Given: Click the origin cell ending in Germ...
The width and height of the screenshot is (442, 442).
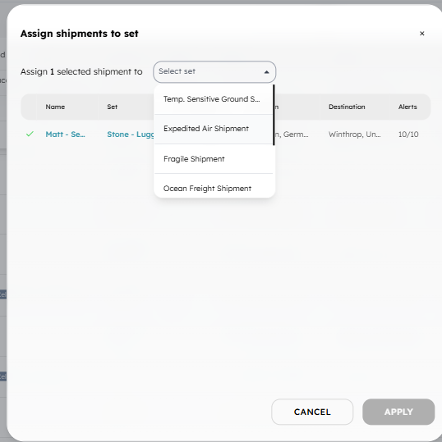Looking at the screenshot, I should pos(291,134).
